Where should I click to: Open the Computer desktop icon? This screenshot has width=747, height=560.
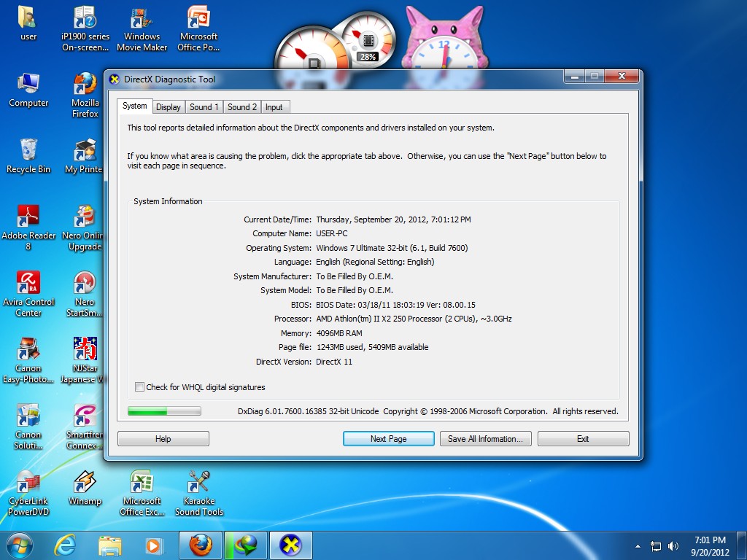(x=28, y=90)
